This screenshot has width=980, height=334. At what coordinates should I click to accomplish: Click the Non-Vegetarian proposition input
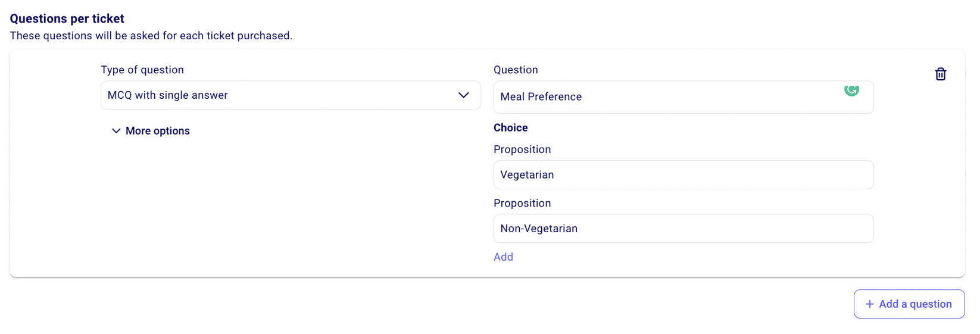(683, 229)
